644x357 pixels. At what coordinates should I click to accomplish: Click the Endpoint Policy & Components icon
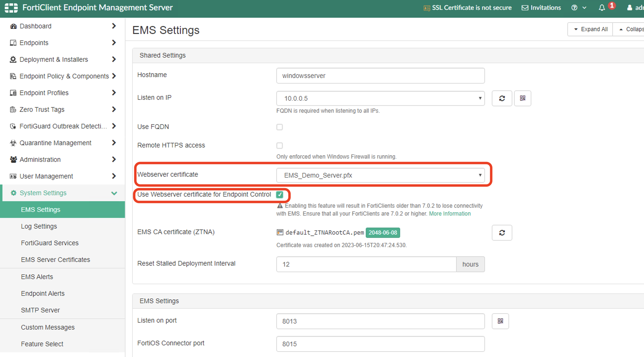coord(13,76)
